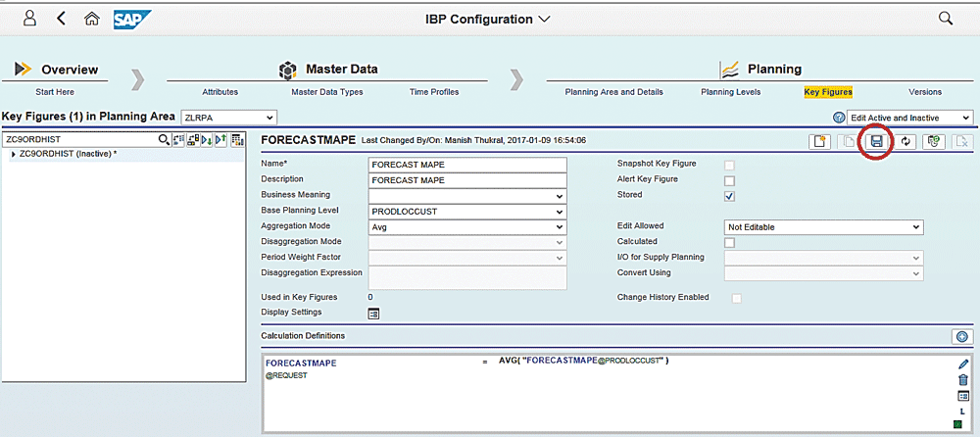Image resolution: width=980 pixels, height=437 pixels.
Task: Go to the Versions tab
Action: point(925,92)
